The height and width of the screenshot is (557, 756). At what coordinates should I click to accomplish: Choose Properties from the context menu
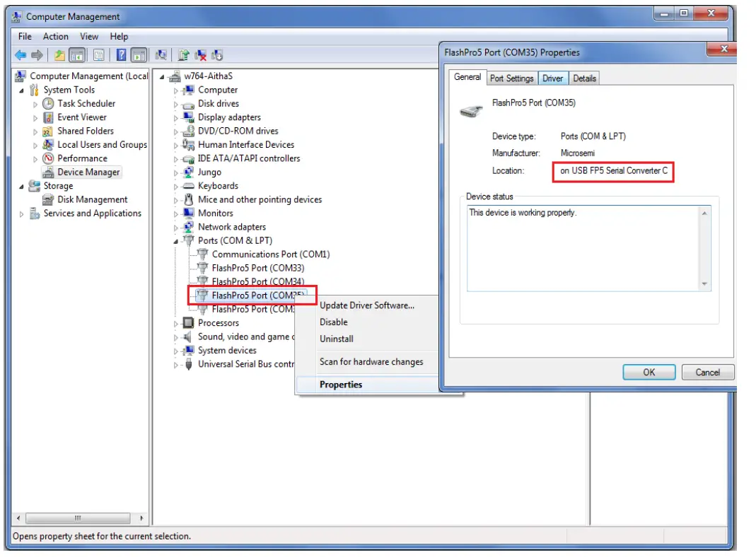pyautogui.click(x=341, y=384)
